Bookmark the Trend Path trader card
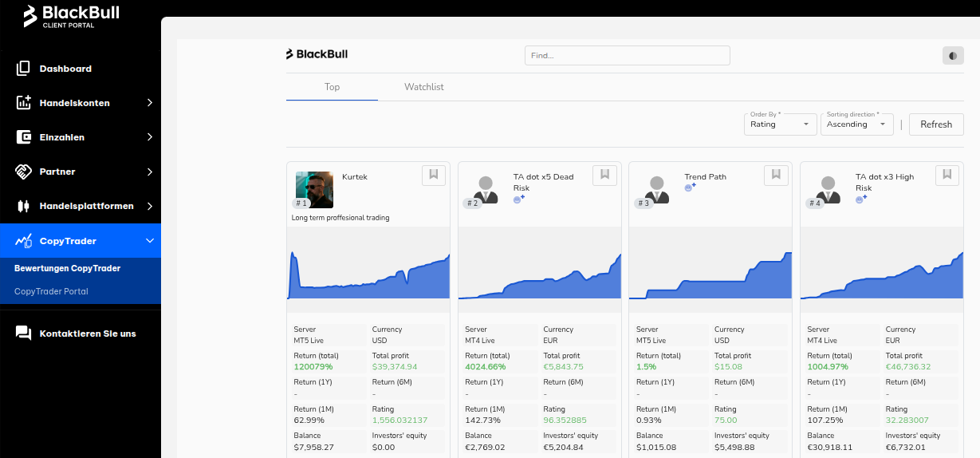 click(776, 175)
